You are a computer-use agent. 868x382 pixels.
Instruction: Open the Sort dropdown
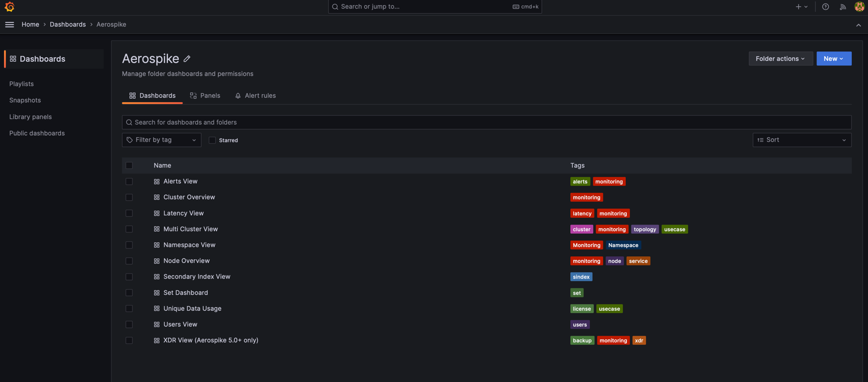pos(802,140)
